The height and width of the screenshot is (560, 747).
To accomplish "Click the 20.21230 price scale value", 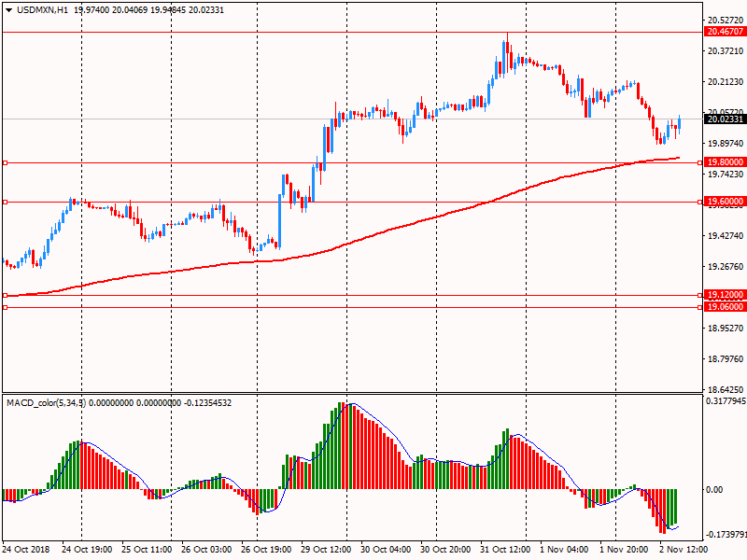I will coord(726,82).
